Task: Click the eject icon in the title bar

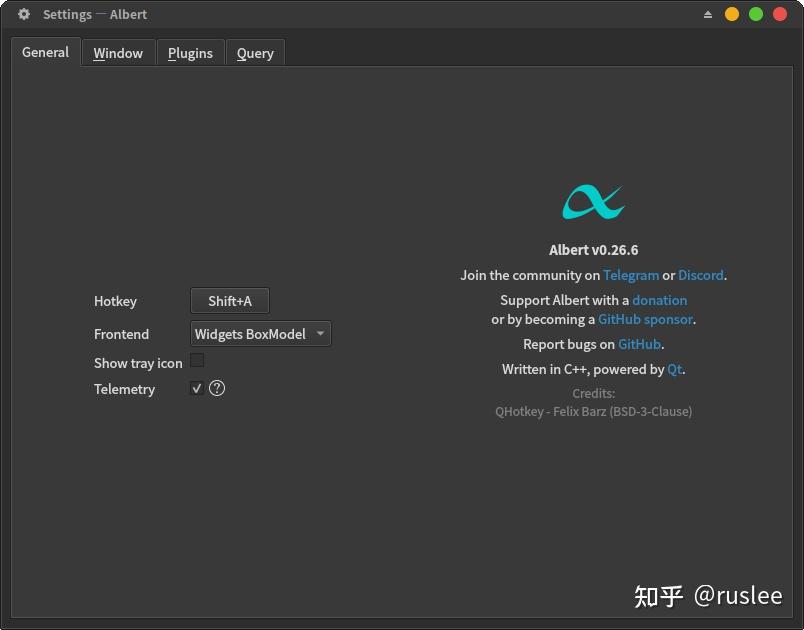Action: coord(708,14)
